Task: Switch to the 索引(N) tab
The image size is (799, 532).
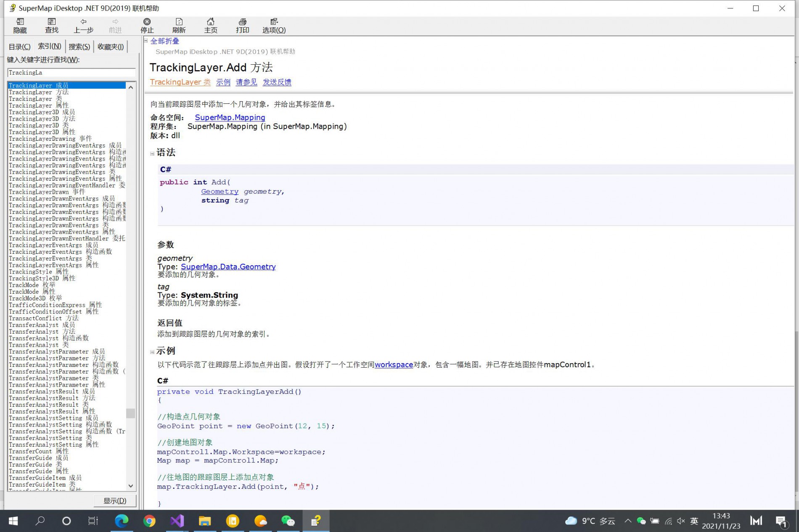Action: (x=50, y=46)
